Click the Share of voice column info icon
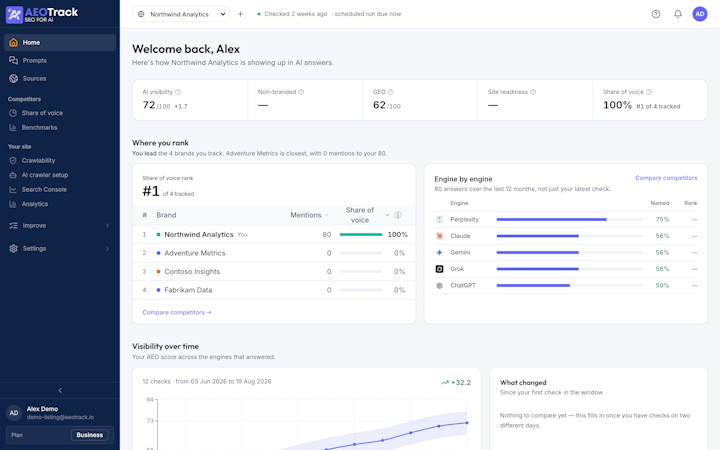Screen dimensions: 720x450 click(x=398, y=215)
